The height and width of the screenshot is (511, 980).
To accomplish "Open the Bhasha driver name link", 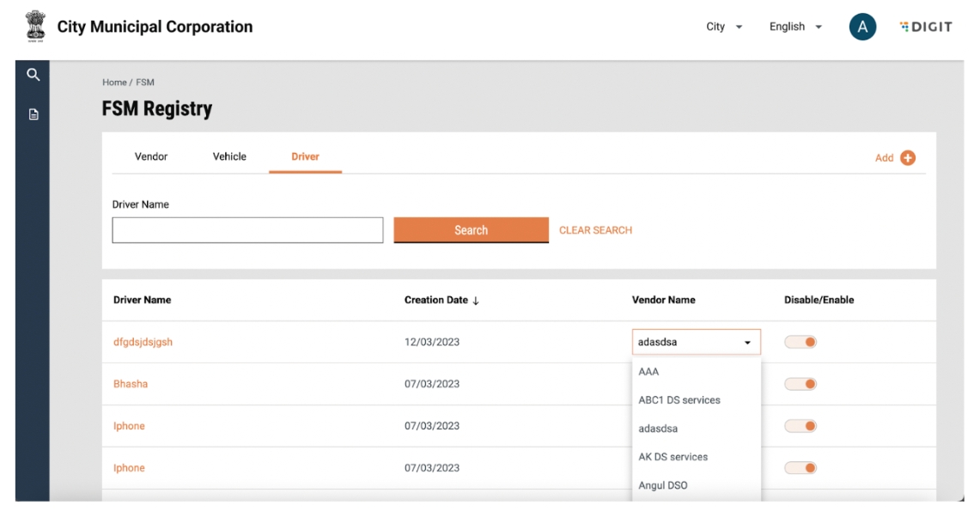I will 131,384.
